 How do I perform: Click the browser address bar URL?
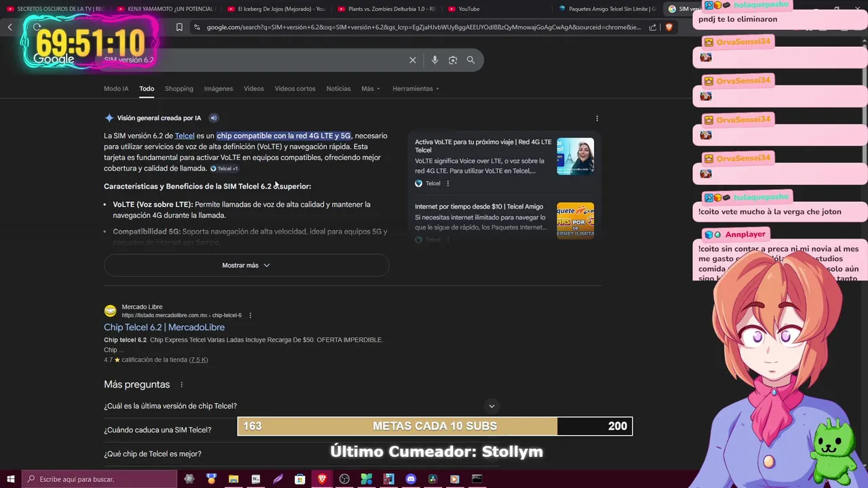click(423, 27)
